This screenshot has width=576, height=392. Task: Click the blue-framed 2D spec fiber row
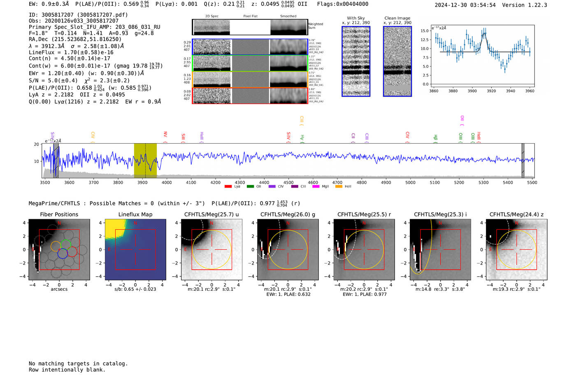click(250, 47)
